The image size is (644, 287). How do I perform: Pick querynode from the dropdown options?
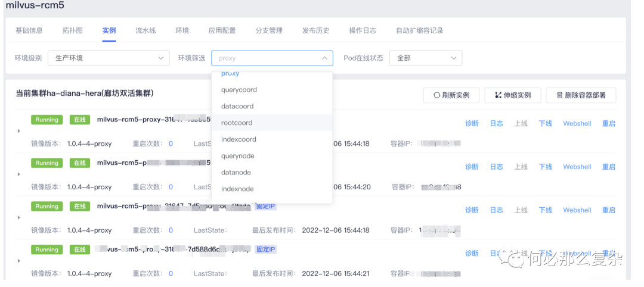tap(272, 156)
